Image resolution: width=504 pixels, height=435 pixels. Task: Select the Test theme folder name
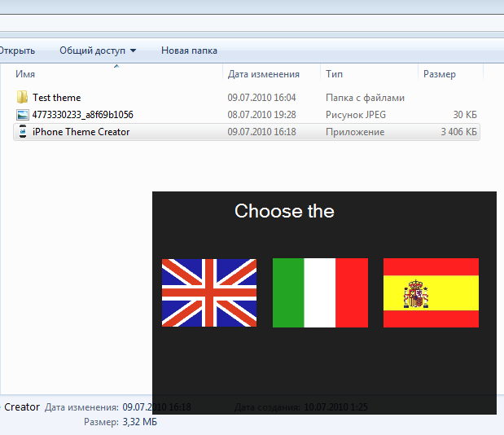[x=57, y=98]
